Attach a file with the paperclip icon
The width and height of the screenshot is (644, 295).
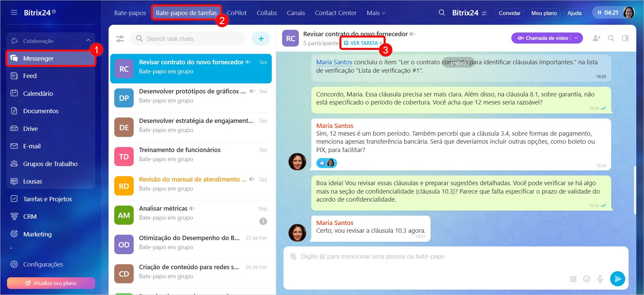[293, 256]
